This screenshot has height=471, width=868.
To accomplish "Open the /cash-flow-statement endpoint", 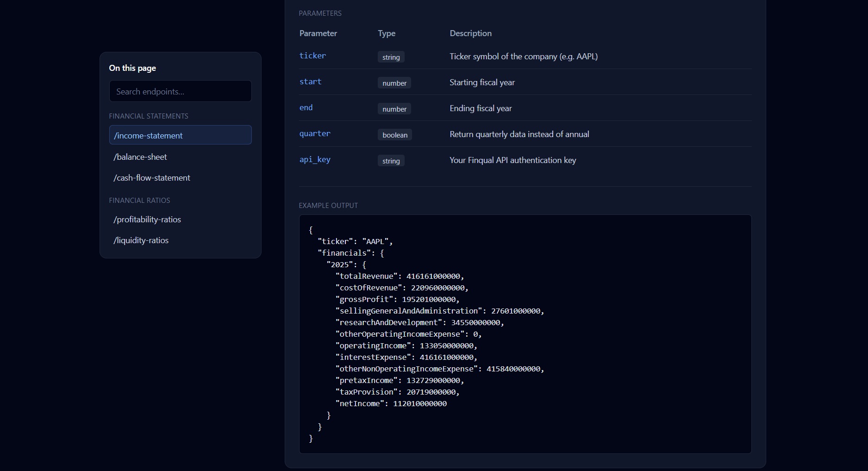I will (x=151, y=177).
